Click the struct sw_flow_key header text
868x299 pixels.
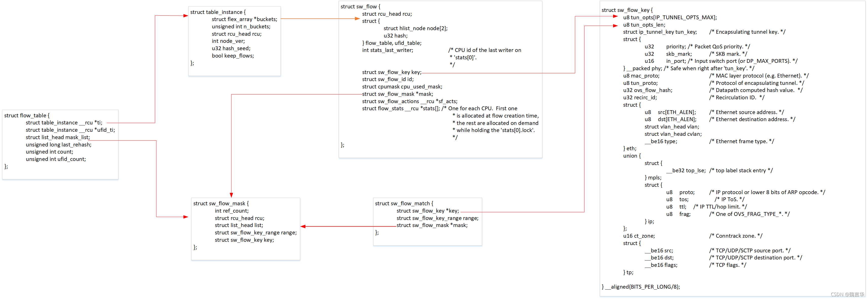[x=627, y=10]
